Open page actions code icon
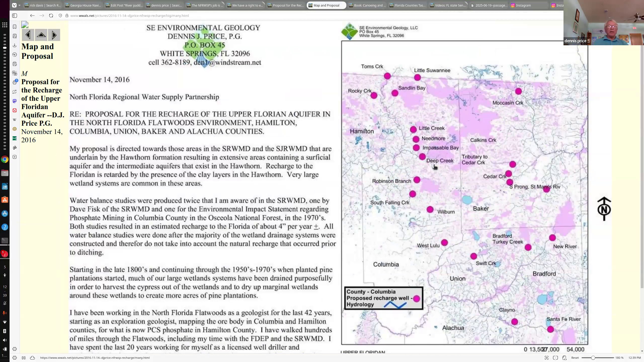The width and height of the screenshot is (644, 362). pyautogui.click(x=565, y=358)
